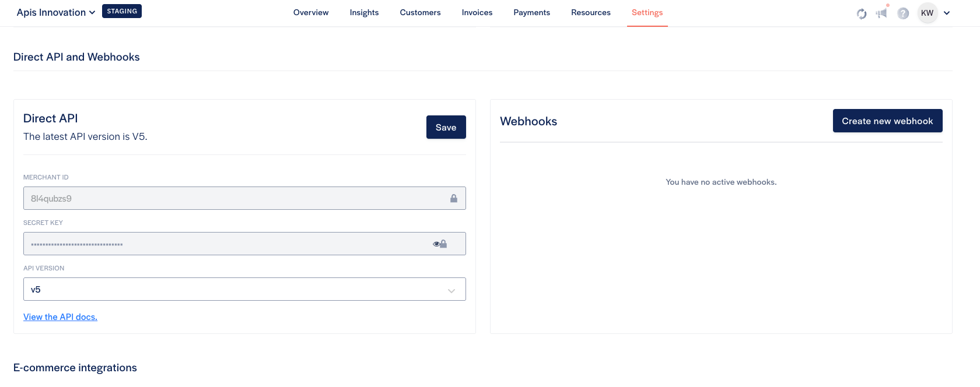Switch to the Insights tab

pos(364,12)
